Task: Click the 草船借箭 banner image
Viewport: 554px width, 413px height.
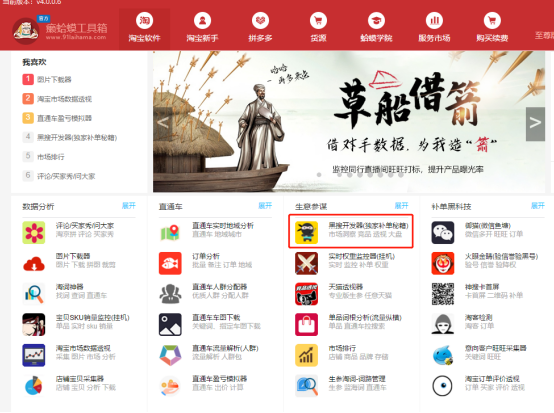Action: (349, 122)
